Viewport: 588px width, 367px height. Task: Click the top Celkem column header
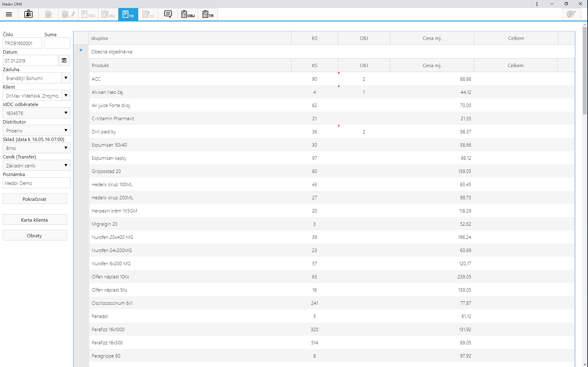click(516, 38)
